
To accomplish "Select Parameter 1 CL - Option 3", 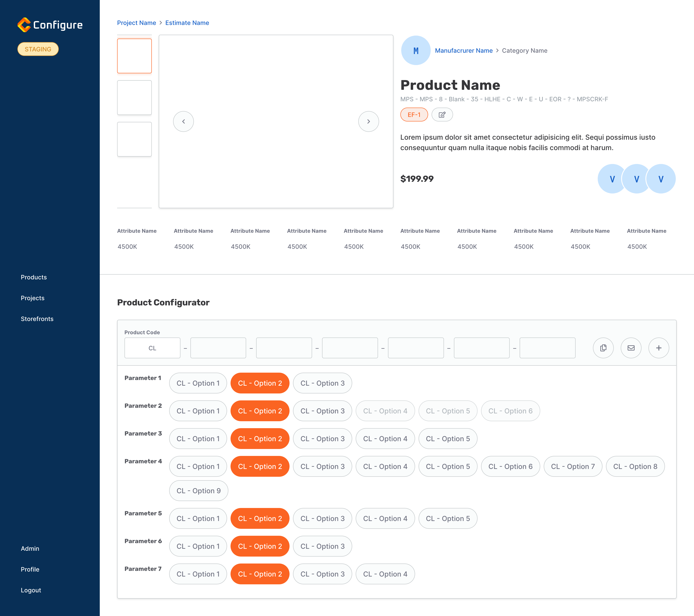I will tap(322, 383).
